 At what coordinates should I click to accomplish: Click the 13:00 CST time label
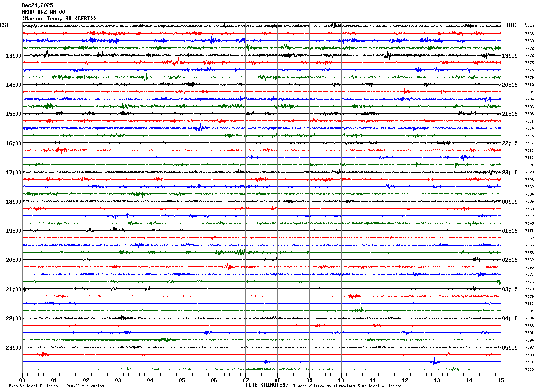[14, 56]
